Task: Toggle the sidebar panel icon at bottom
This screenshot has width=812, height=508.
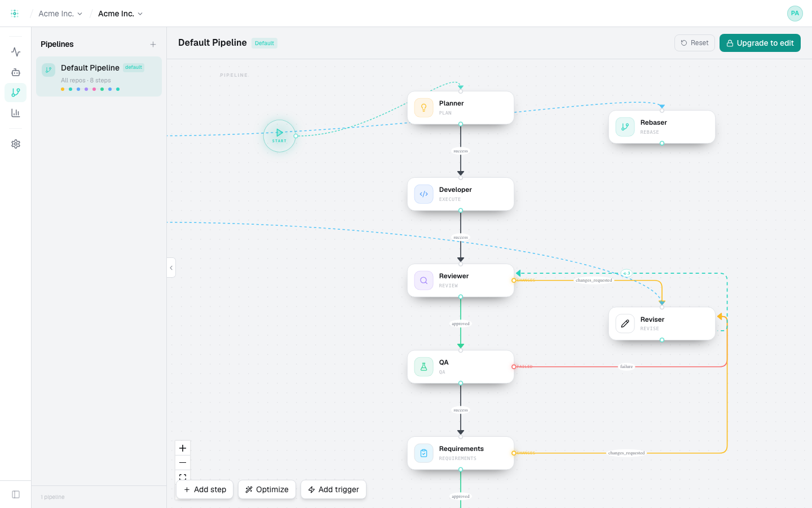Action: click(x=16, y=494)
